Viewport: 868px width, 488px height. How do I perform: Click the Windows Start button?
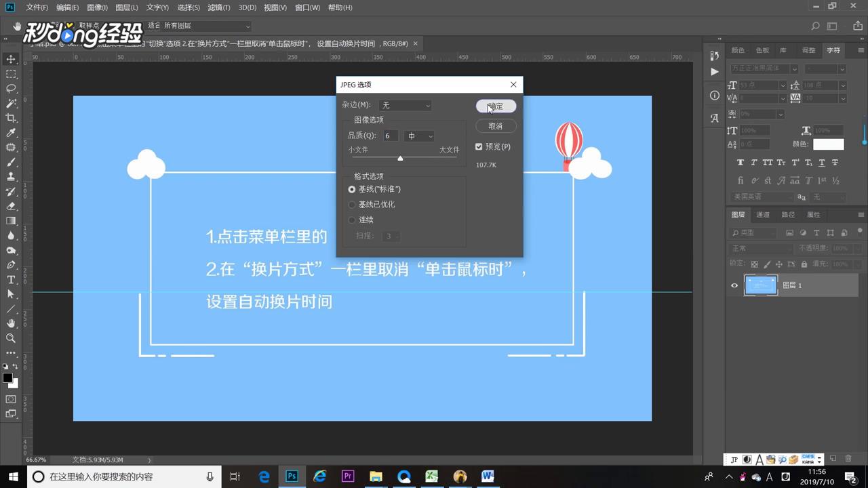click(x=13, y=476)
